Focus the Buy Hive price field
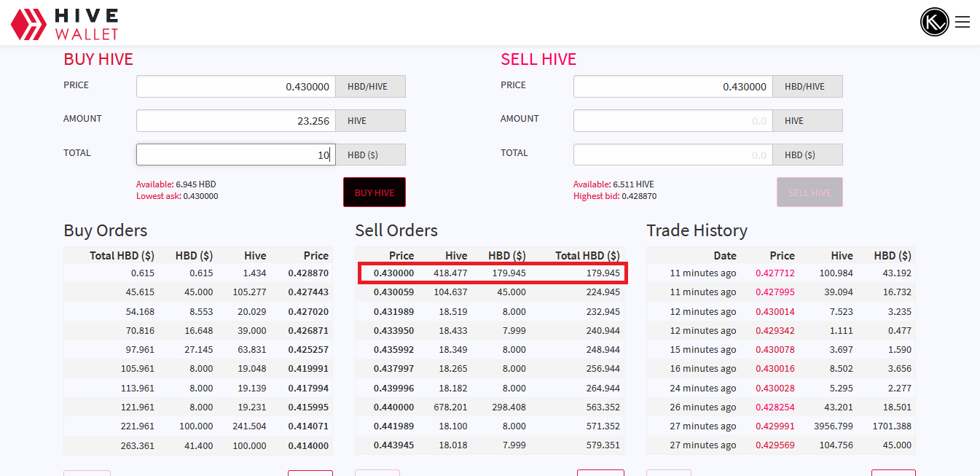 pos(235,87)
